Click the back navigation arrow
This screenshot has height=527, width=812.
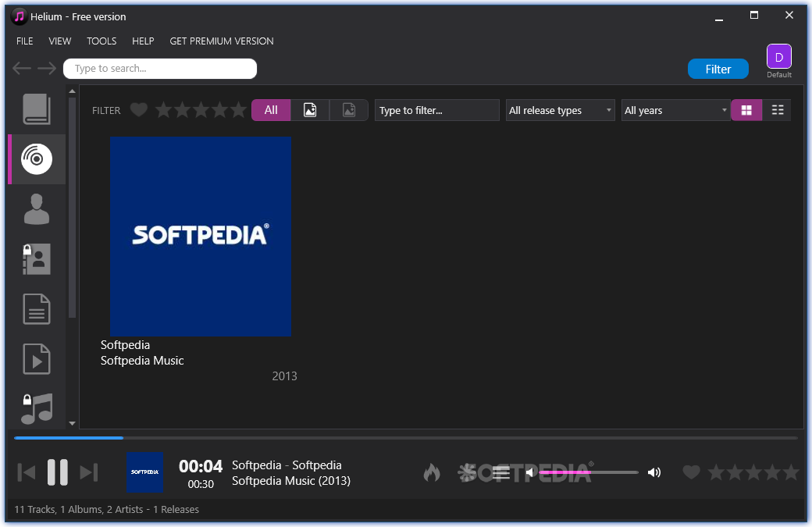click(22, 69)
